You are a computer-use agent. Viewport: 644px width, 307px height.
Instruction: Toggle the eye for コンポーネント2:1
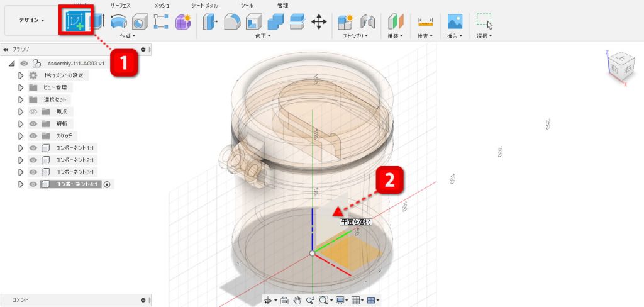point(34,160)
